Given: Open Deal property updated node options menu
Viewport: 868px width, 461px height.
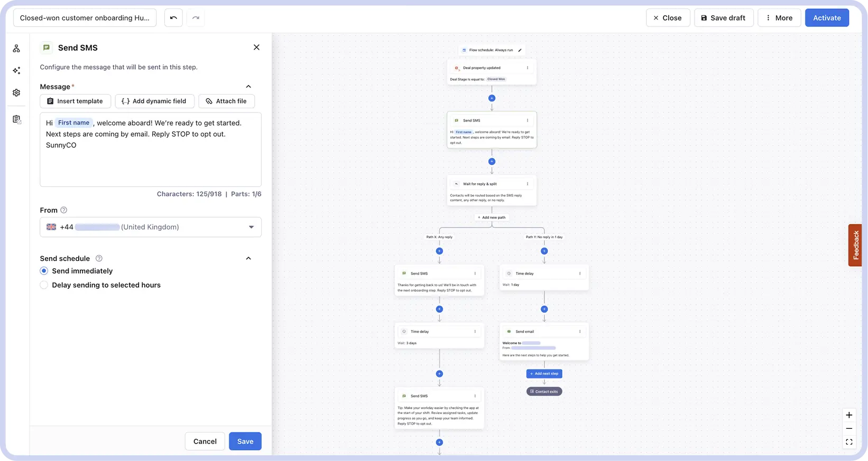Looking at the screenshot, I should pos(528,68).
